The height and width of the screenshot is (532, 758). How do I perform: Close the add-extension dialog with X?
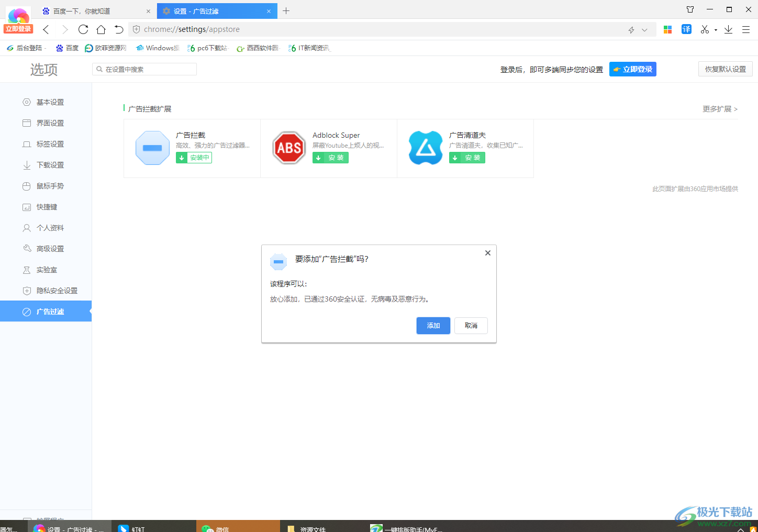tap(488, 253)
